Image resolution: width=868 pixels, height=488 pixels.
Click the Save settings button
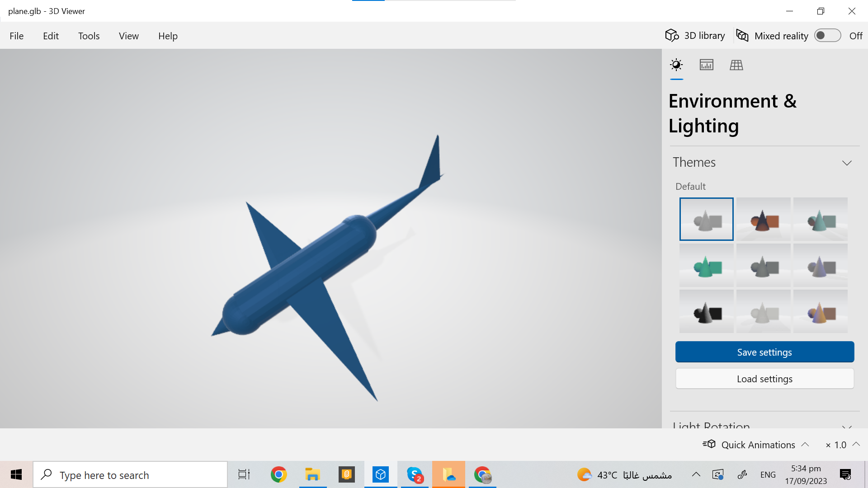[x=764, y=352]
